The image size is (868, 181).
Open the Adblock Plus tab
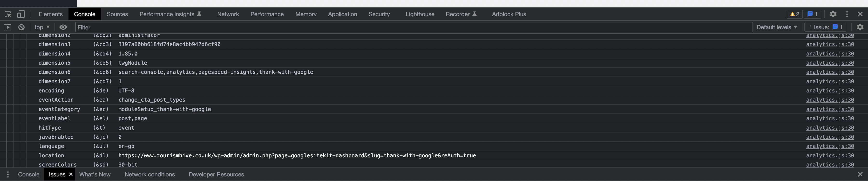coord(509,14)
